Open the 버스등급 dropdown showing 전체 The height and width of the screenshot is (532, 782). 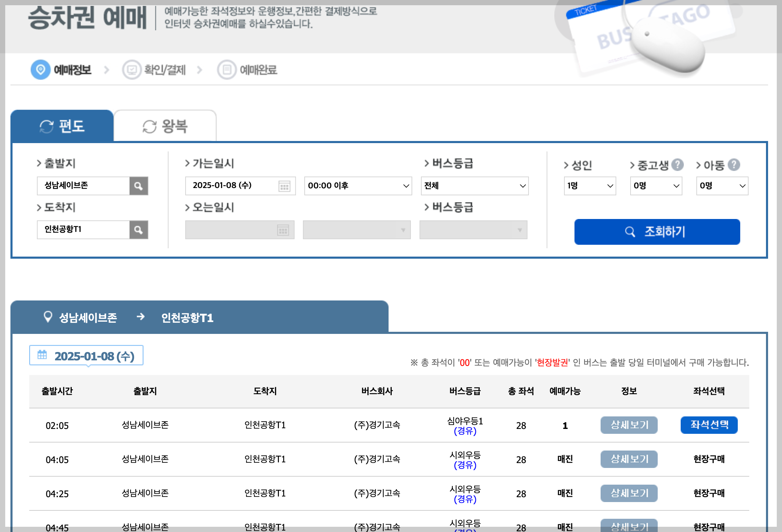click(x=475, y=186)
